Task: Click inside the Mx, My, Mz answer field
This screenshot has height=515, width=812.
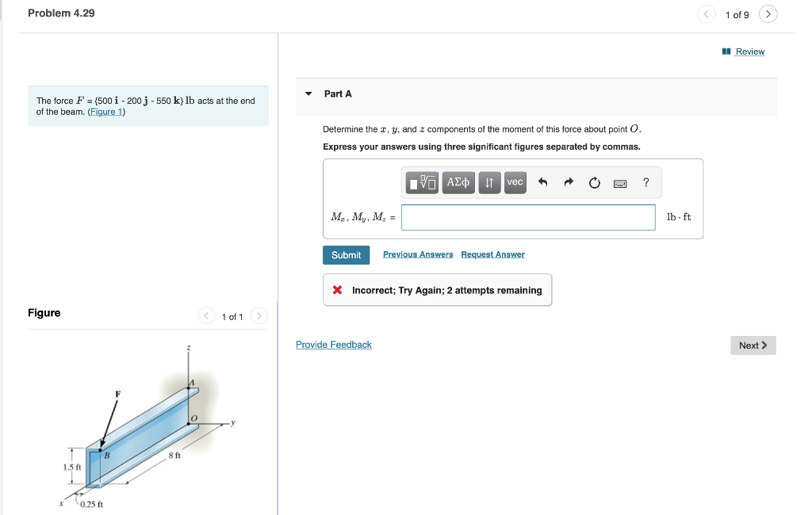Action: (527, 217)
